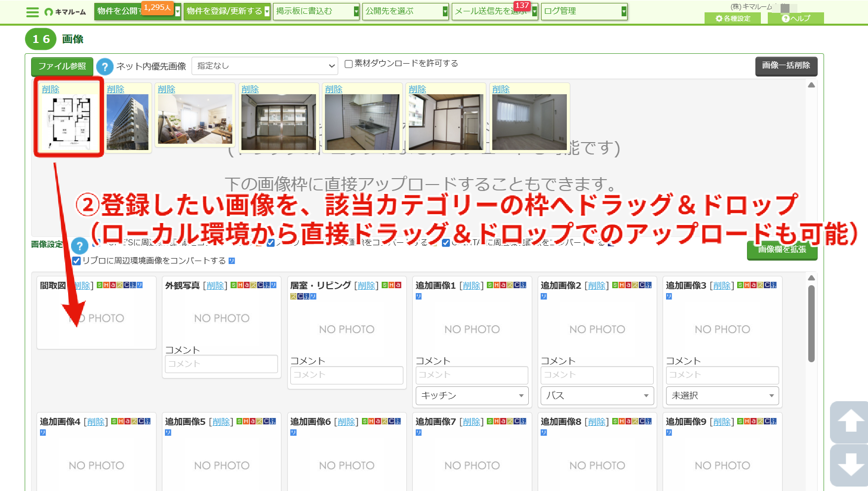Click scroll-up arrow of uploaded images panel

click(811, 85)
